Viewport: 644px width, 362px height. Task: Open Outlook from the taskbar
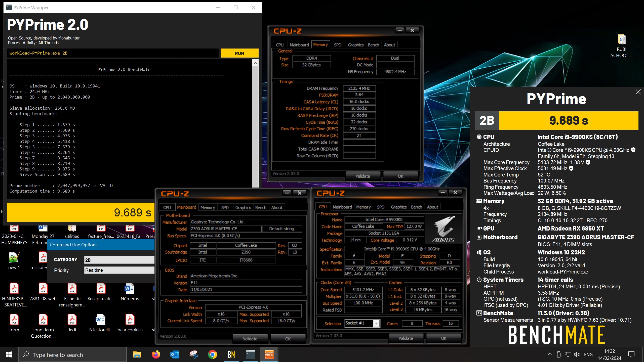pyautogui.click(x=175, y=354)
